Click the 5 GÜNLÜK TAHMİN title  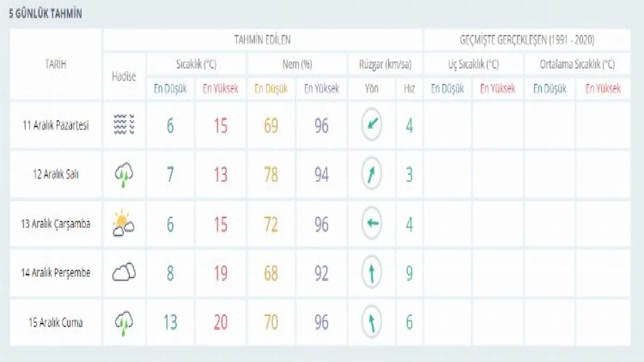click(x=46, y=14)
